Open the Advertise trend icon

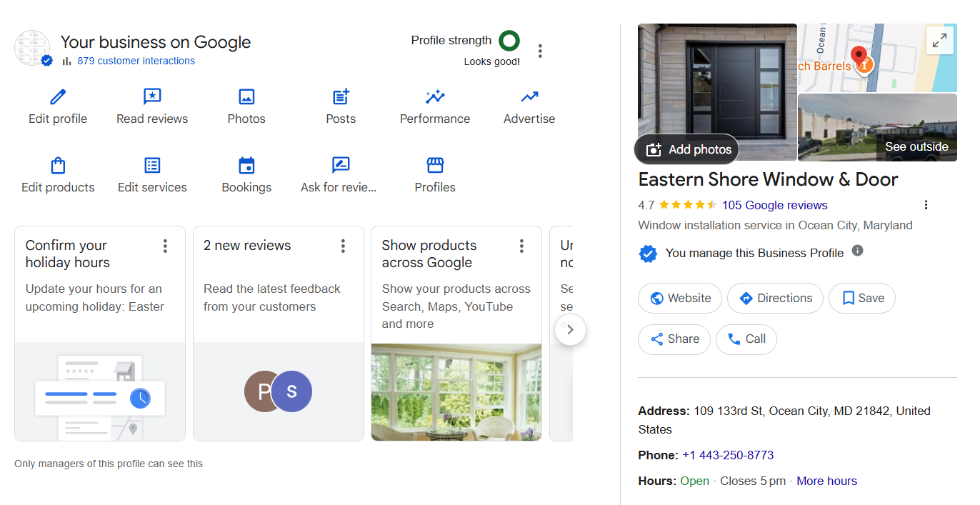(x=529, y=96)
